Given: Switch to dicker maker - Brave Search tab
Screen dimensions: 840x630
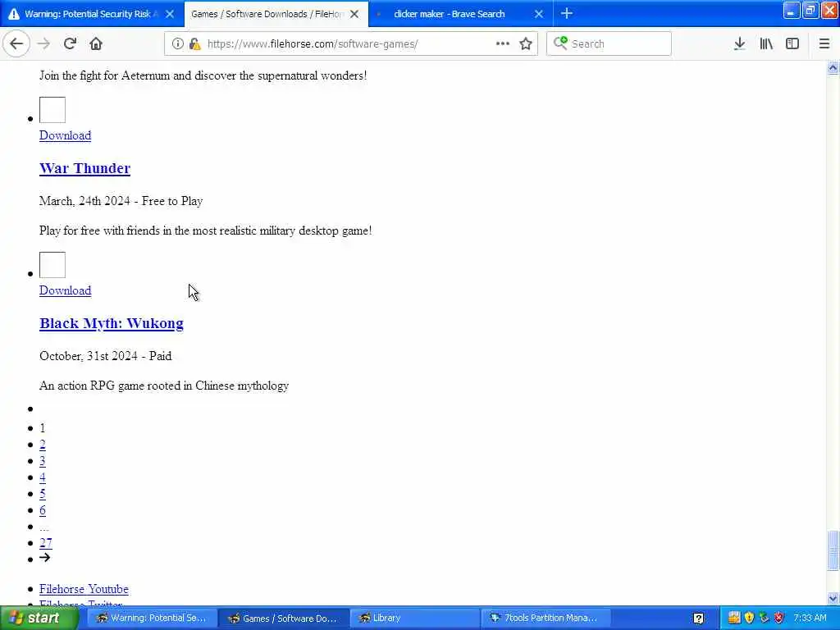Looking at the screenshot, I should tap(449, 14).
